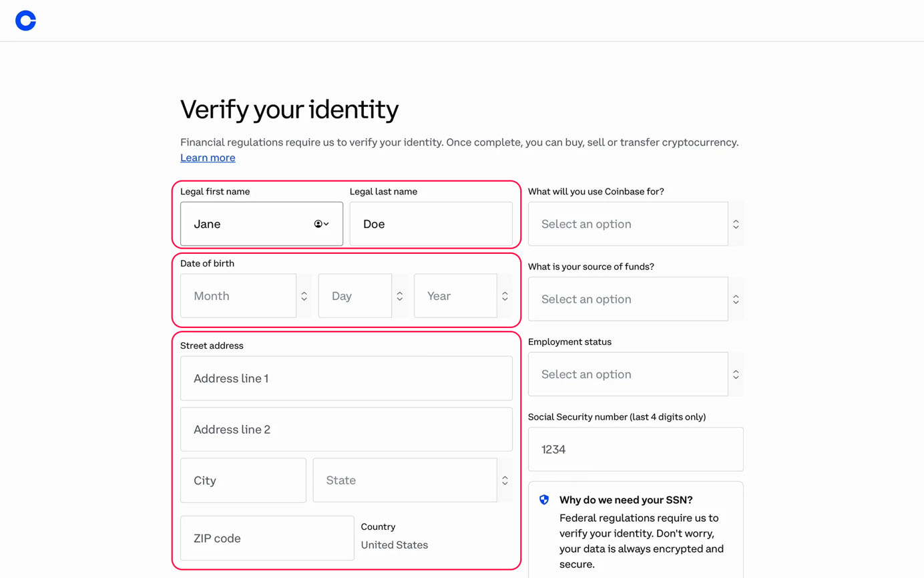This screenshot has height=578, width=924.
Task: Open the 'What will you use Coinbase for?' selector
Action: coord(628,223)
